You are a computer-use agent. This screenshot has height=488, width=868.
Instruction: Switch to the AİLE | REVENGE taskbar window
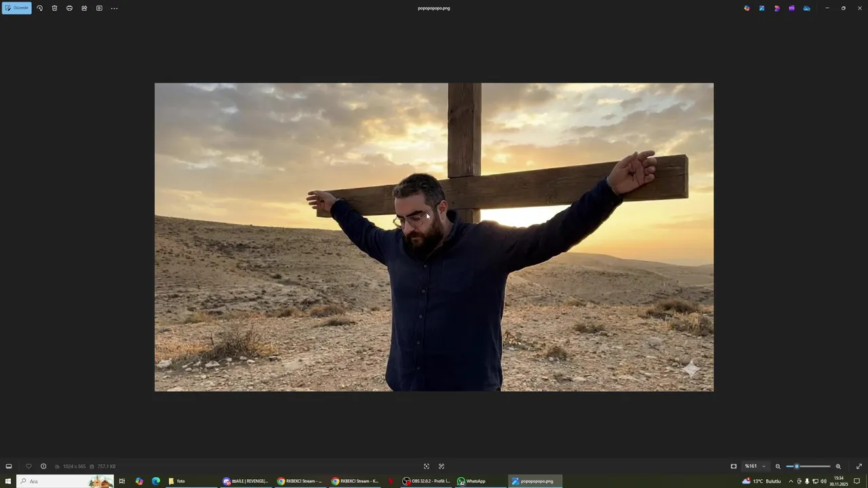(247, 481)
